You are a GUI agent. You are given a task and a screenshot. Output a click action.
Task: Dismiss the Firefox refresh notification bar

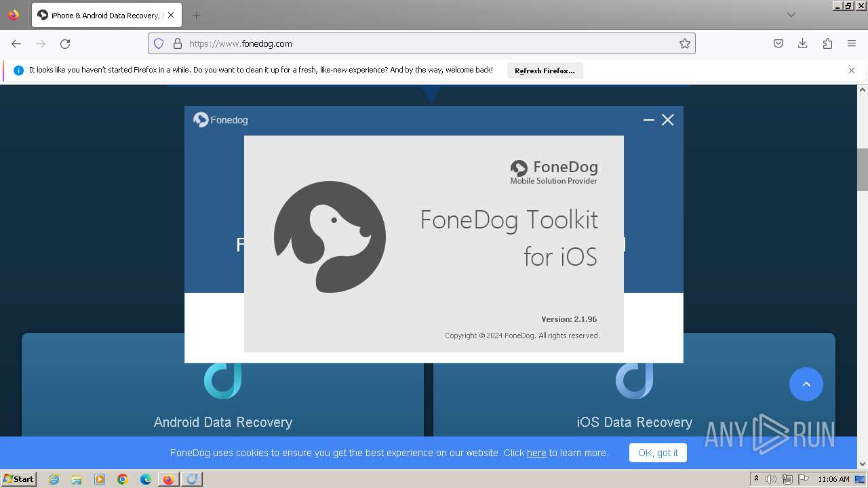852,70
